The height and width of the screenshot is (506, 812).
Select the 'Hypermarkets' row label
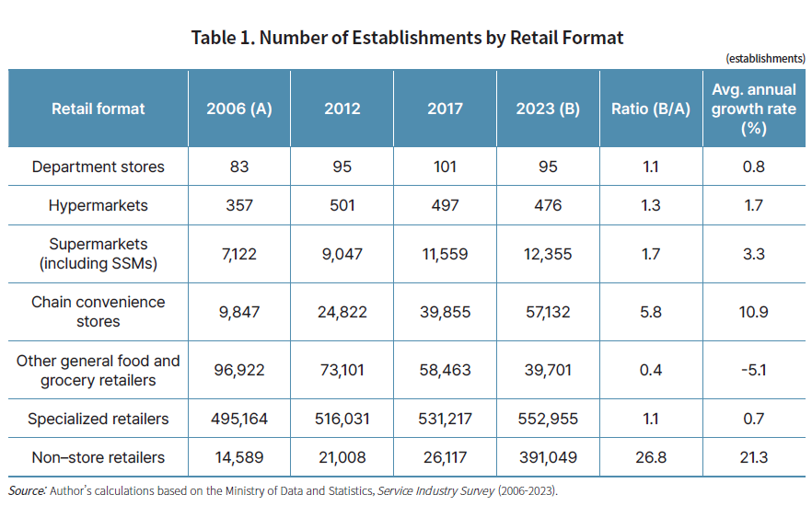tap(98, 205)
